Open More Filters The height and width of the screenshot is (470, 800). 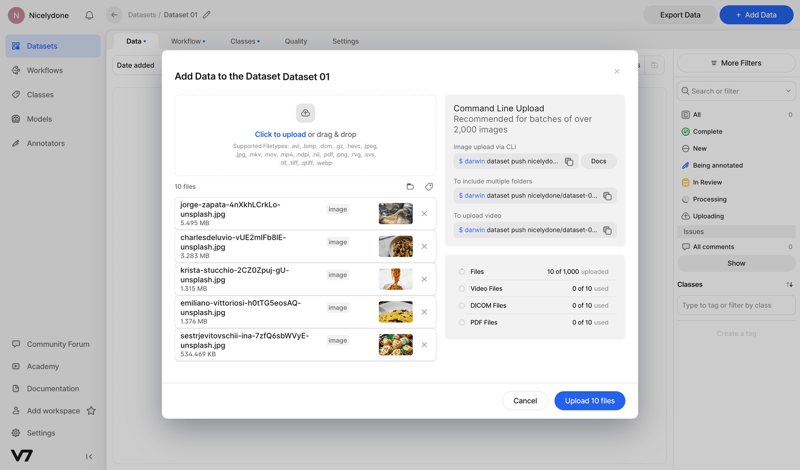click(x=736, y=63)
